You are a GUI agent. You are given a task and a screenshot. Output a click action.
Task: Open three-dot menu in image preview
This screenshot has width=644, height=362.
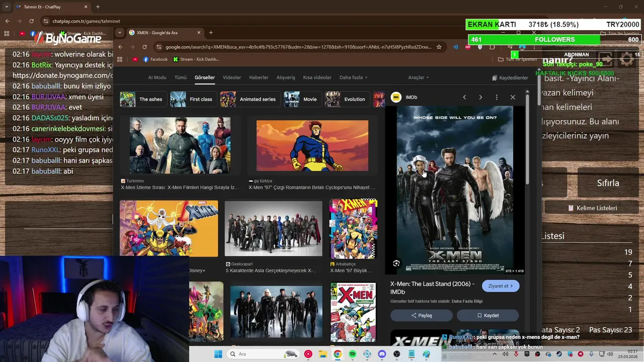[497, 97]
